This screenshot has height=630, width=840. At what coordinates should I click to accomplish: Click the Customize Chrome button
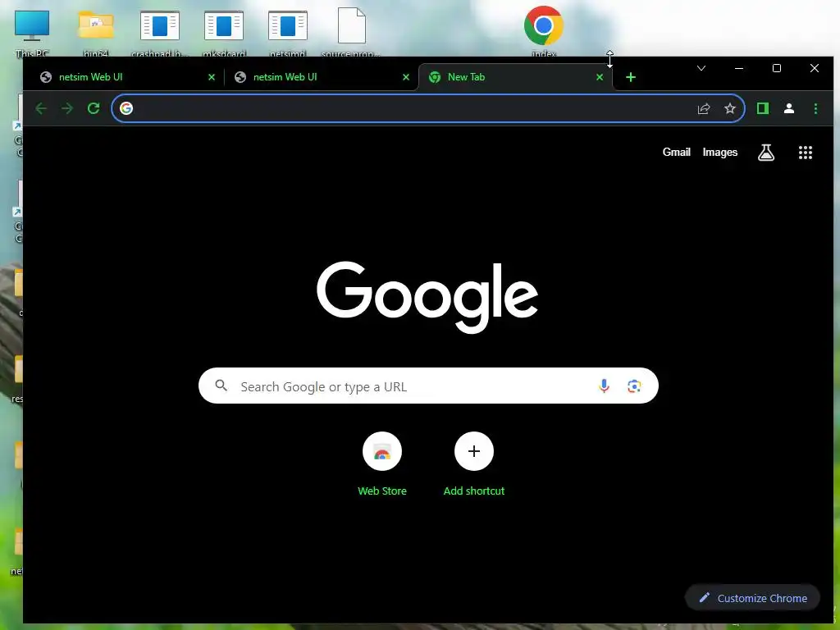tap(753, 598)
